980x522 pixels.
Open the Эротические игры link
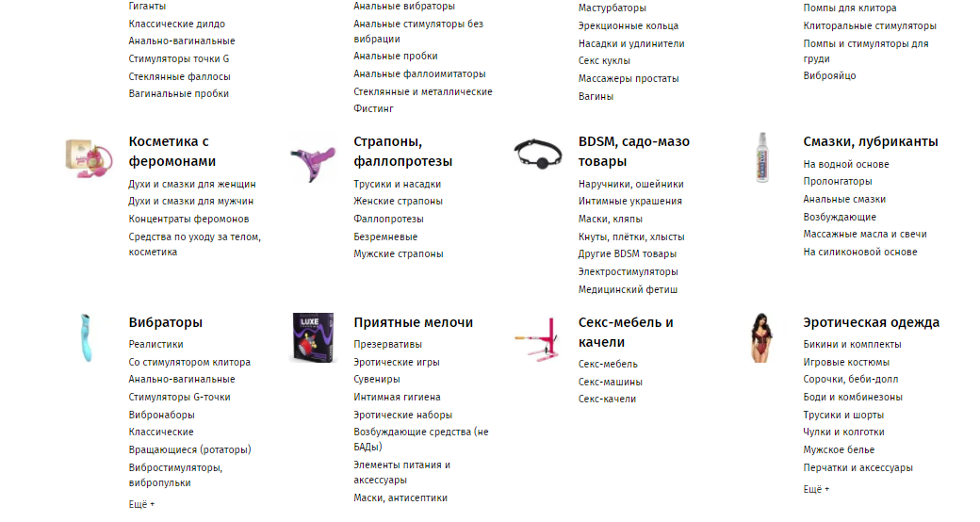tap(396, 362)
